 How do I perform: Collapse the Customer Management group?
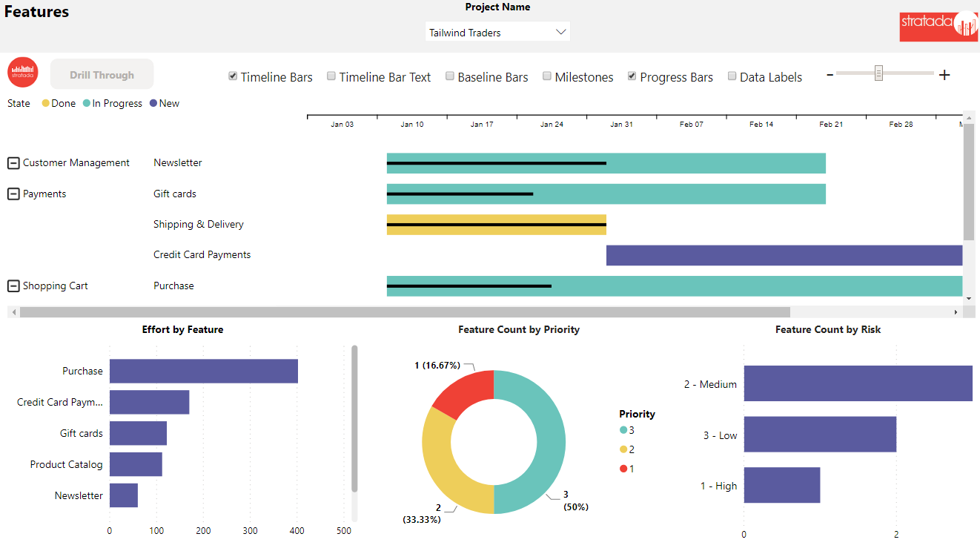tap(13, 163)
